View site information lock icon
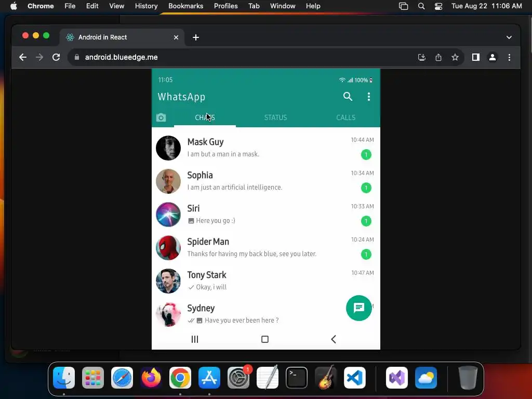 (77, 57)
